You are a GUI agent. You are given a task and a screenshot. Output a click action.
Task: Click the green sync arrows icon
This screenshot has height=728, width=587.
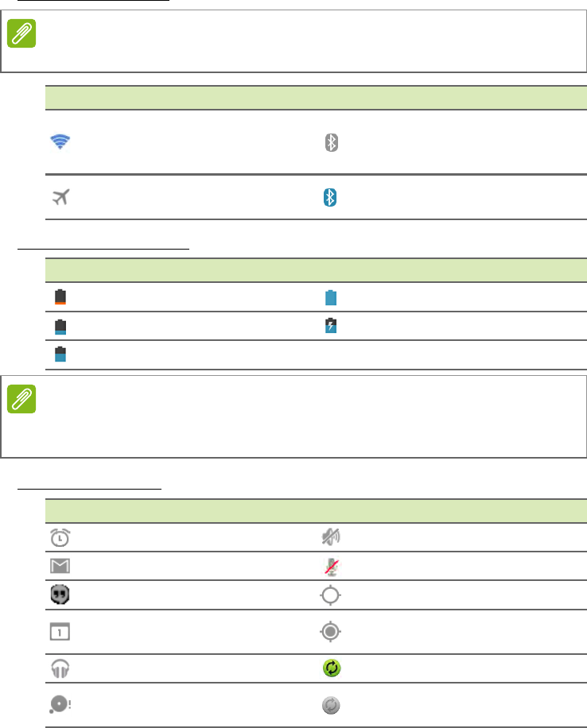pos(332,668)
